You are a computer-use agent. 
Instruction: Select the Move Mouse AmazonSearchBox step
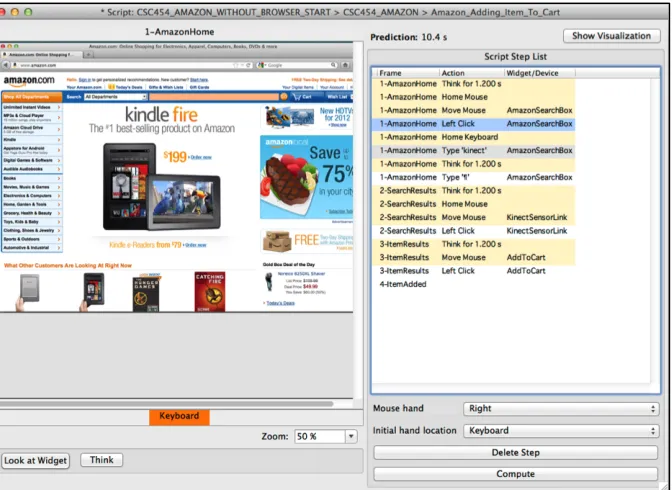[473, 110]
